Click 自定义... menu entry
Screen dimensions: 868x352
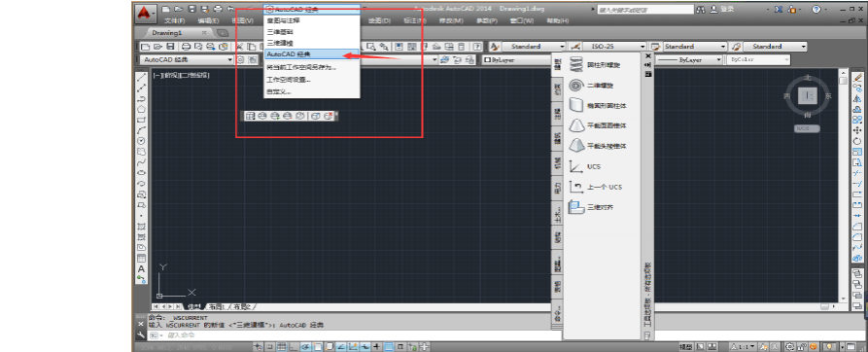coord(312,91)
